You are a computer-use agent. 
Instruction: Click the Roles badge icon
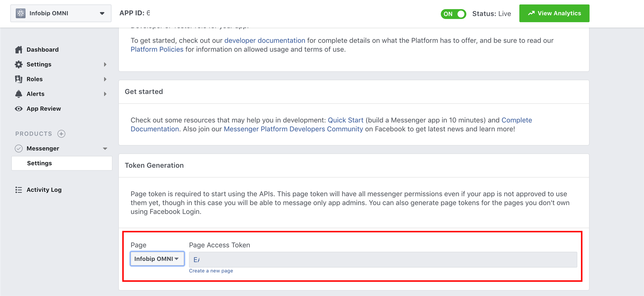pos(19,79)
